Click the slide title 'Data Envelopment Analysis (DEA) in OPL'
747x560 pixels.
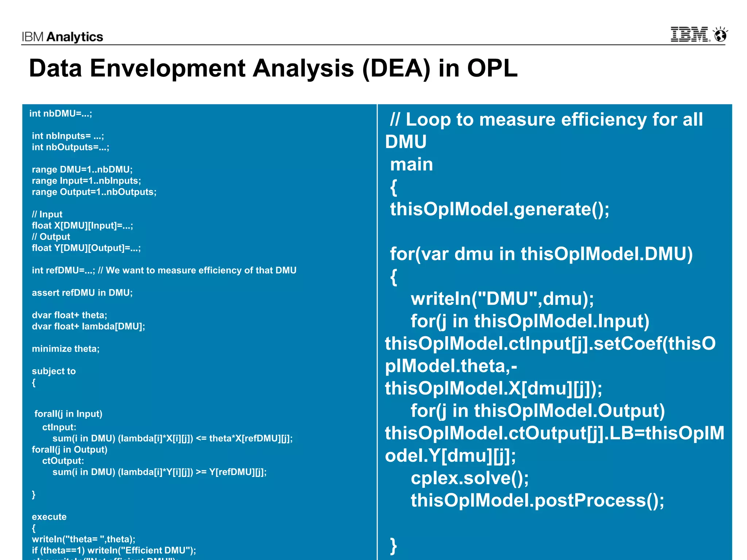273,69
